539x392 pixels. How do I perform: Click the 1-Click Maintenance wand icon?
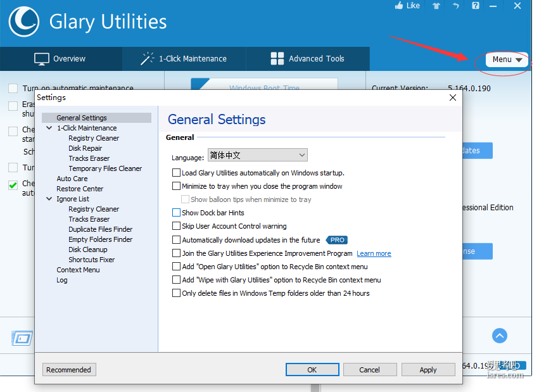point(147,58)
